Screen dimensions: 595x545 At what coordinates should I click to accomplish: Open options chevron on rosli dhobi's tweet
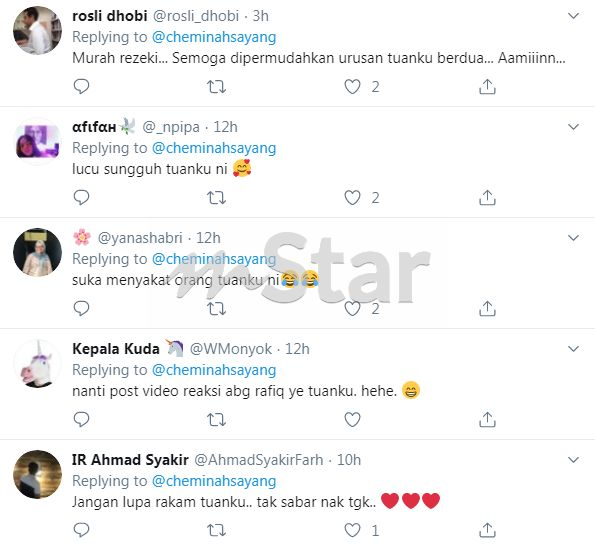573,16
